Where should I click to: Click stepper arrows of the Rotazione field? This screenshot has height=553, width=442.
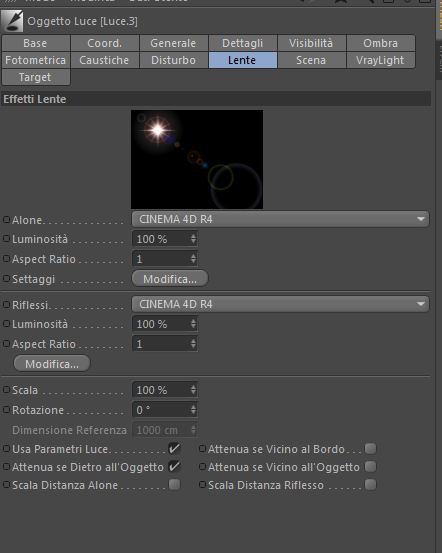coord(193,410)
